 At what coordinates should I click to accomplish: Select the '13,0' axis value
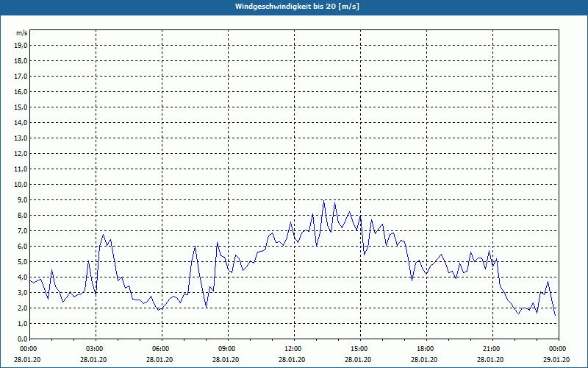(21, 138)
